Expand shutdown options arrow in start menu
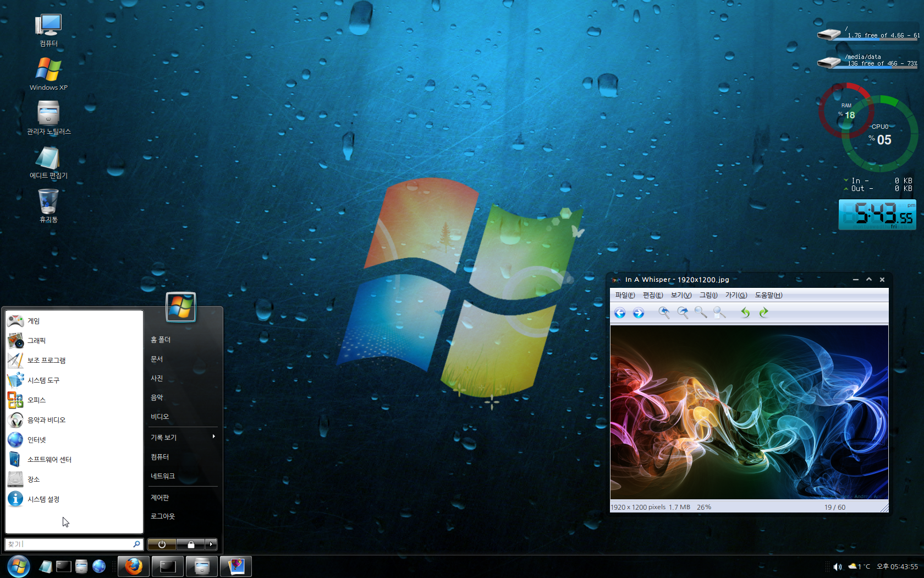 (211, 544)
